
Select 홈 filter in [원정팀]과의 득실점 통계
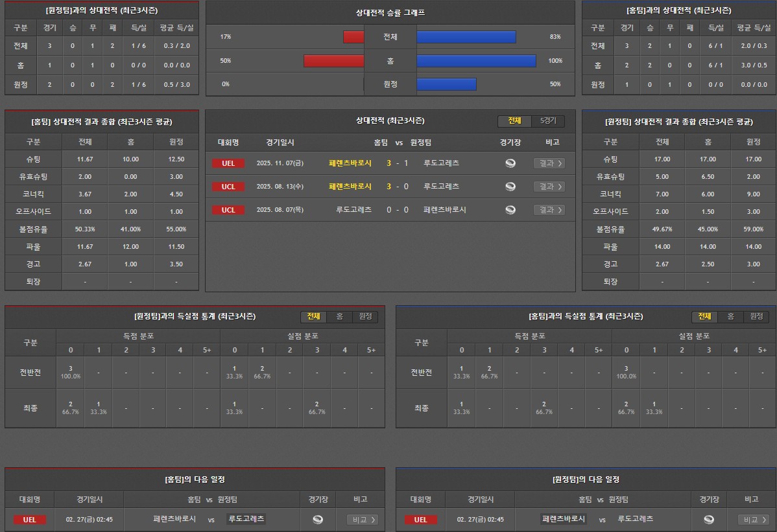pyautogui.click(x=339, y=316)
